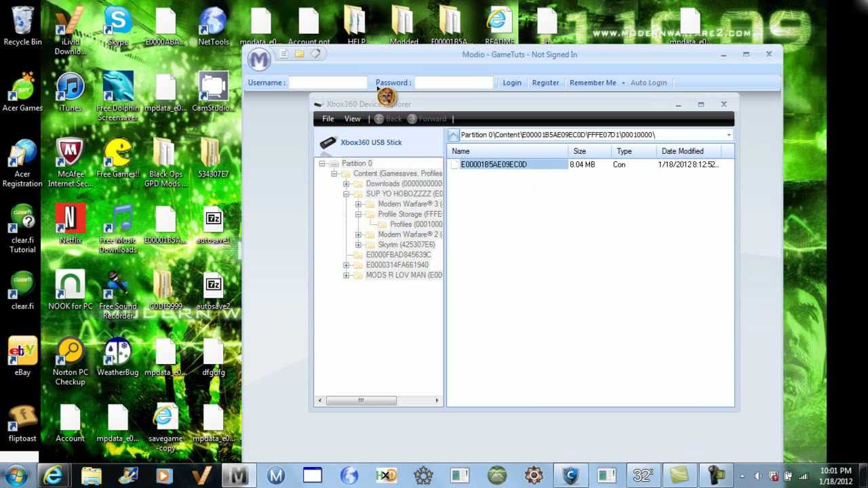Click the Register button

[x=545, y=83]
